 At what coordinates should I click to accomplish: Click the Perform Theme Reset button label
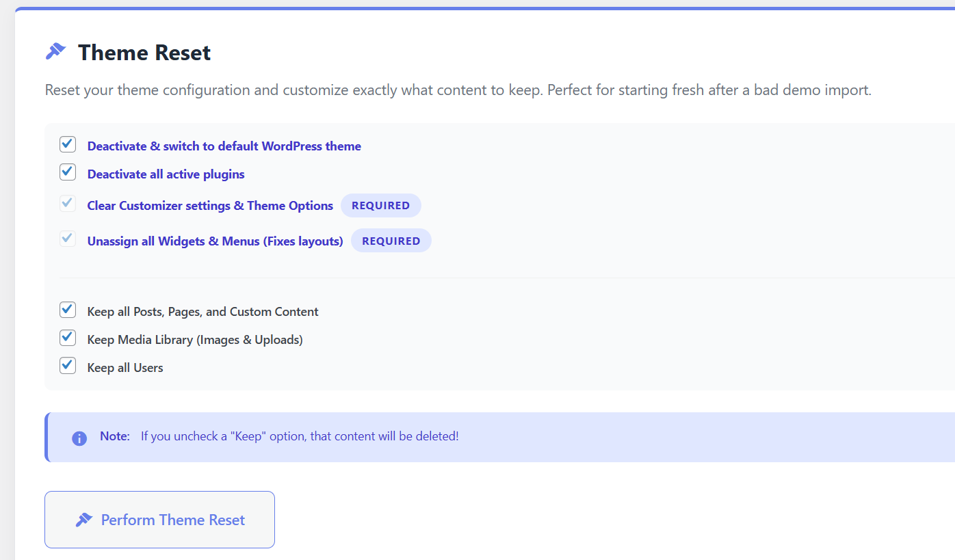173,520
